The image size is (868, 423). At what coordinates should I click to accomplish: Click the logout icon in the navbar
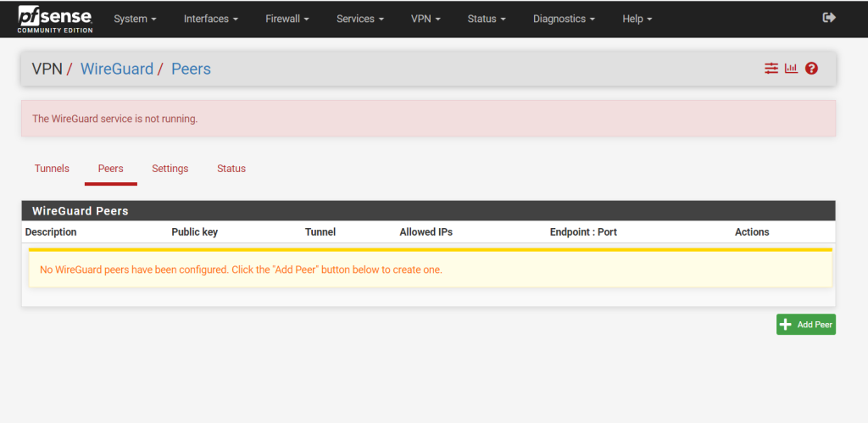click(x=829, y=18)
